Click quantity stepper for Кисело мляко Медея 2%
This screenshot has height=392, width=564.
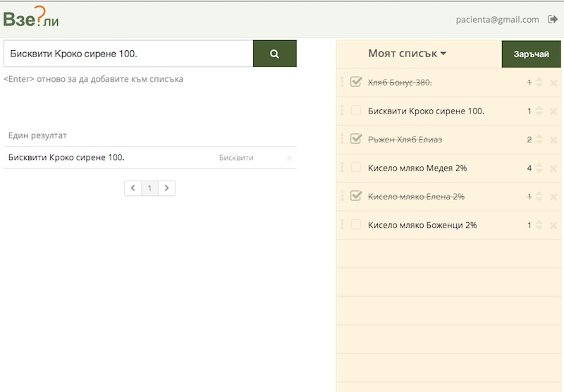[x=539, y=168]
